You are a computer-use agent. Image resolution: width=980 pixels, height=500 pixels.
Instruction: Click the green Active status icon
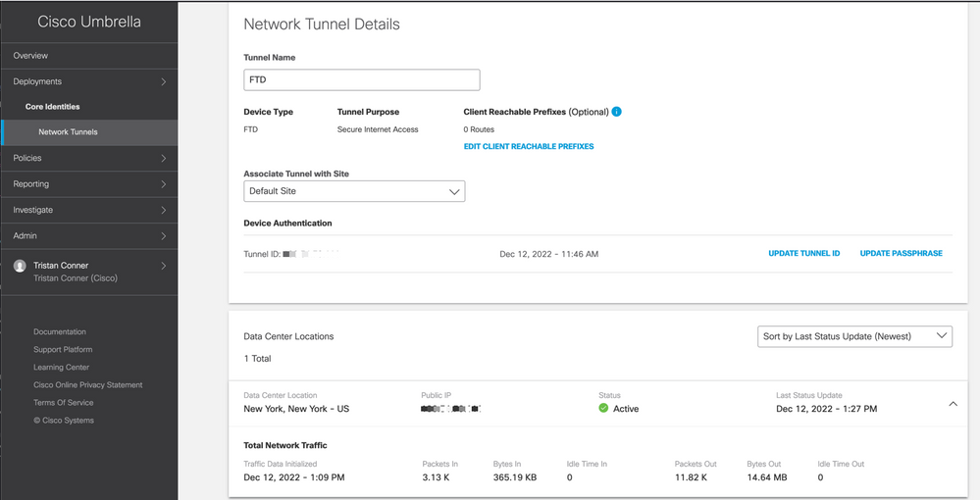(603, 408)
